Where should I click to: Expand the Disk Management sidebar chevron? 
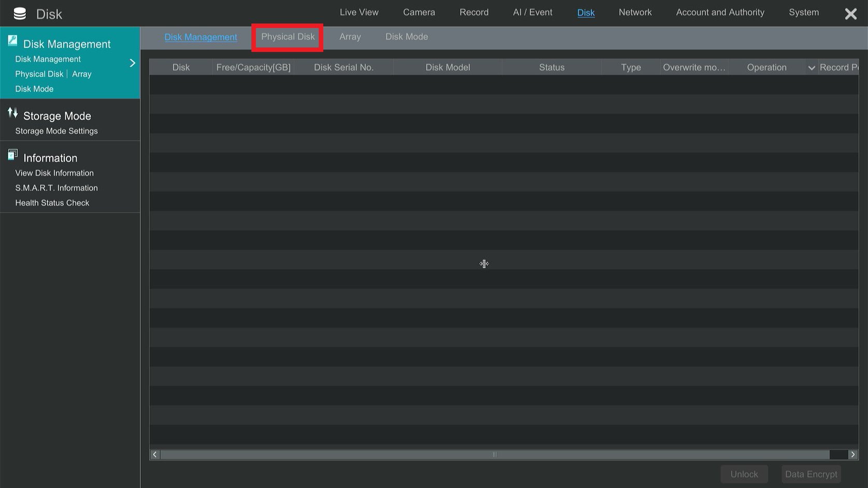(133, 62)
